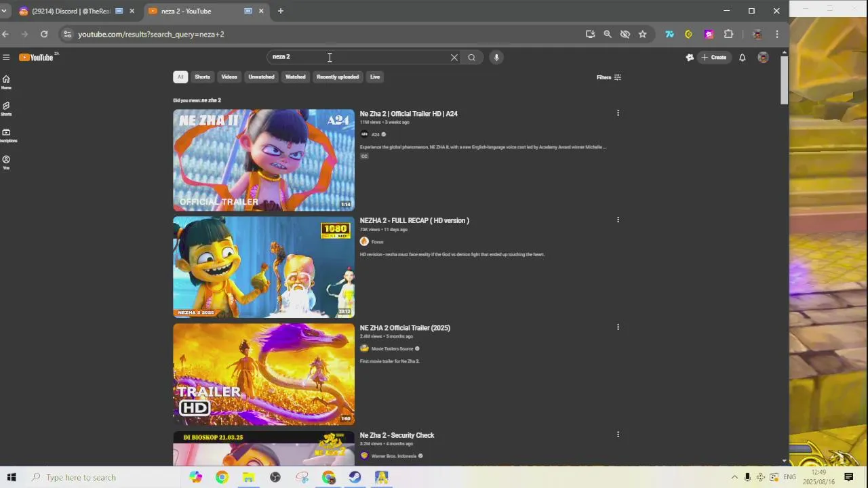Open the YouTube hamburger guide menu
The height and width of the screenshot is (488, 868).
[6, 58]
